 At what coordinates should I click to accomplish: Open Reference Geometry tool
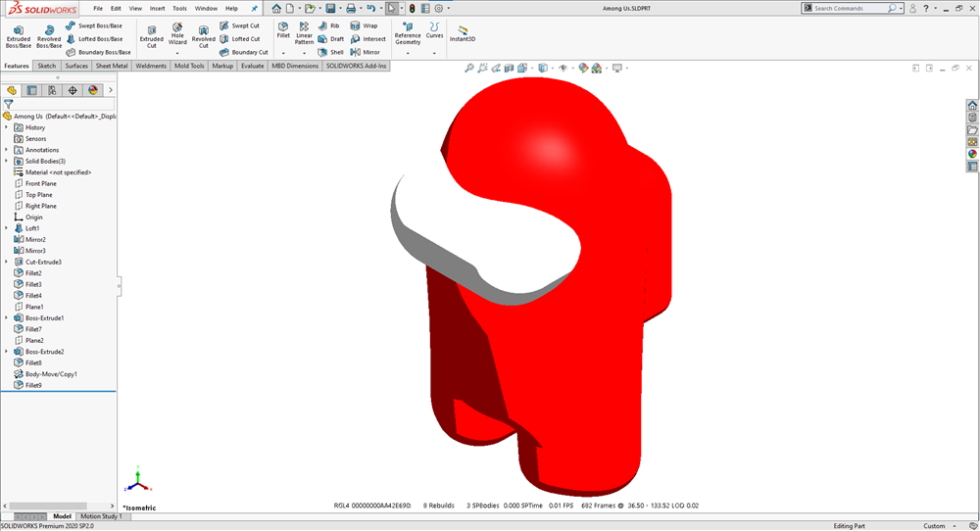tap(408, 33)
